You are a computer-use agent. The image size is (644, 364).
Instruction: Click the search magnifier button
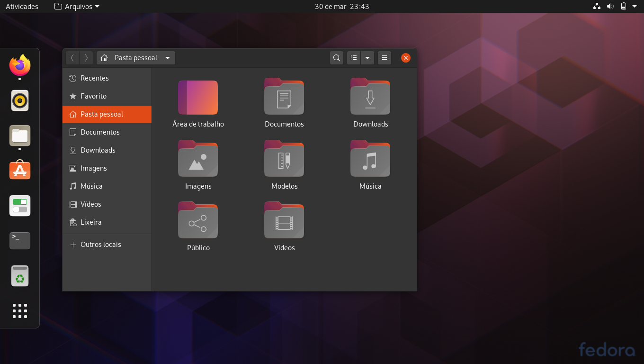[x=337, y=58]
